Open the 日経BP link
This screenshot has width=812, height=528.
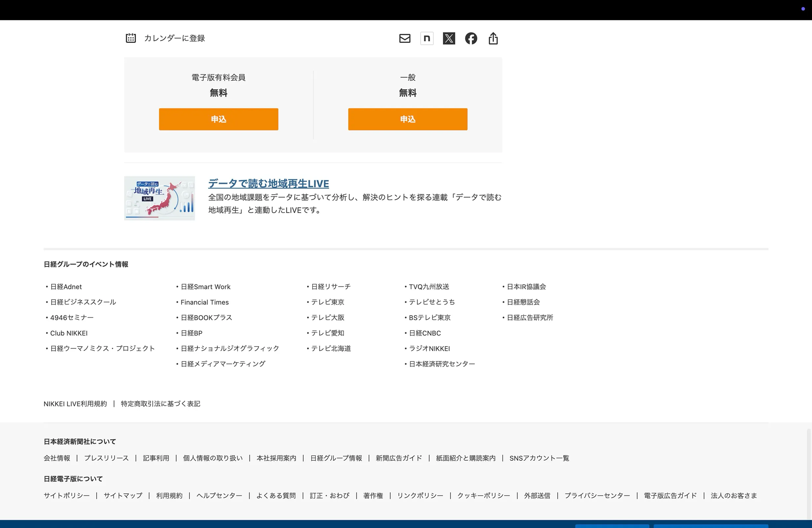[191, 333]
